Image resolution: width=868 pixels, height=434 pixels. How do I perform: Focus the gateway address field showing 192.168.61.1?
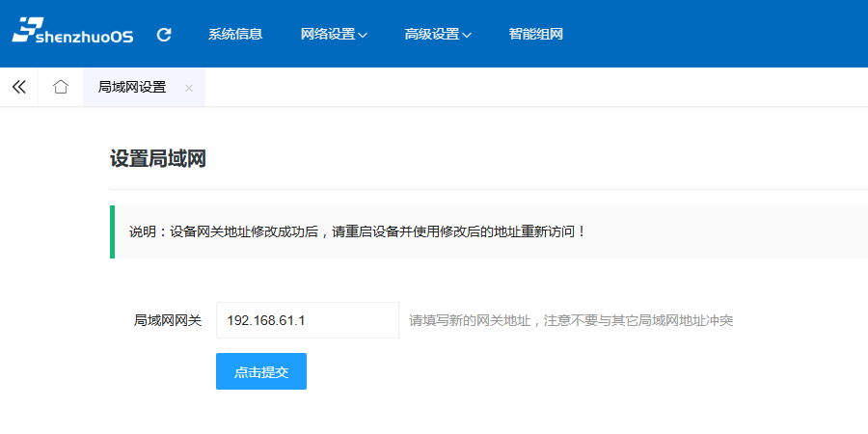(x=307, y=320)
